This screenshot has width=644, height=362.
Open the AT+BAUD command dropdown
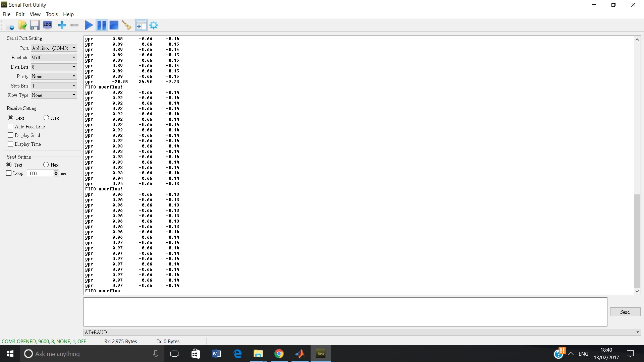(x=637, y=333)
